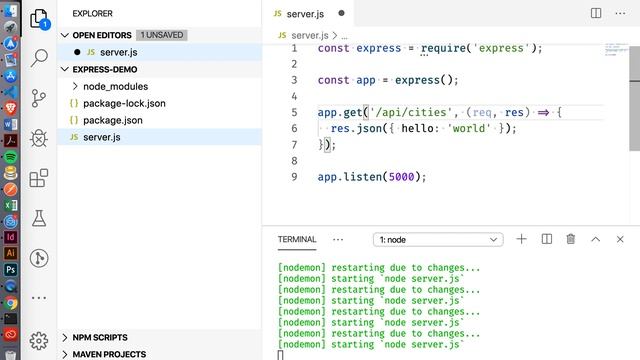The width and height of the screenshot is (640, 360).
Task: Open Excel from the dock
Action: 11,205
